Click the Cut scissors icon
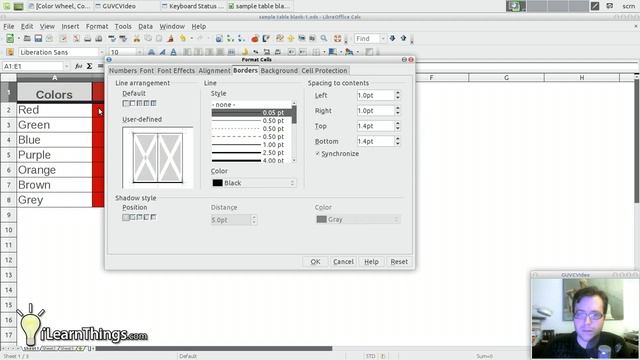Image resolution: width=640 pixels, height=360 pixels. [x=137, y=38]
